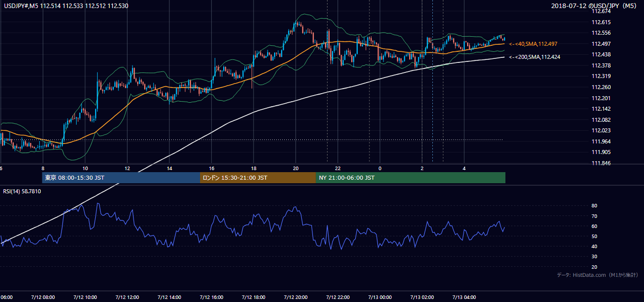The width and height of the screenshot is (644, 302).
Task: Click RSI scale value 50
Action: [595, 236]
